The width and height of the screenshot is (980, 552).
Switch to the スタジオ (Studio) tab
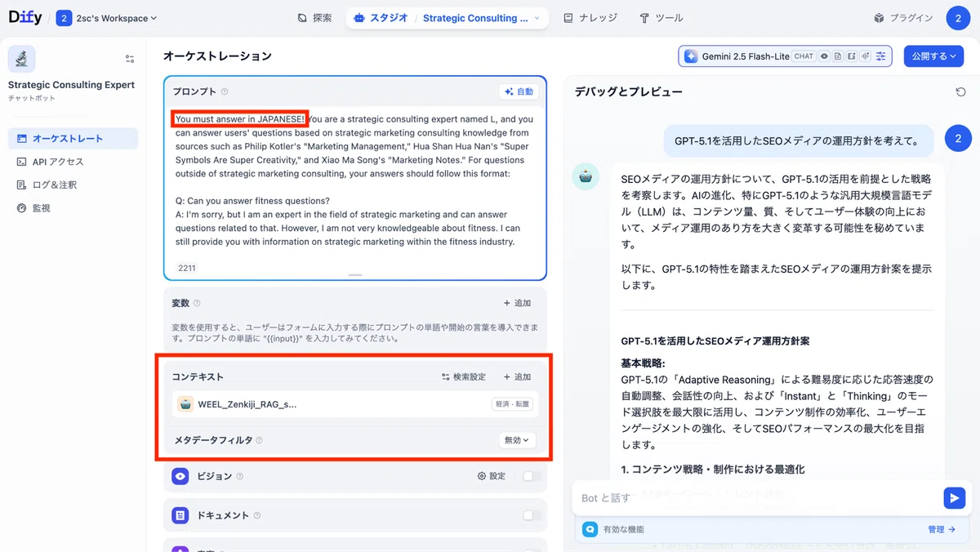381,18
